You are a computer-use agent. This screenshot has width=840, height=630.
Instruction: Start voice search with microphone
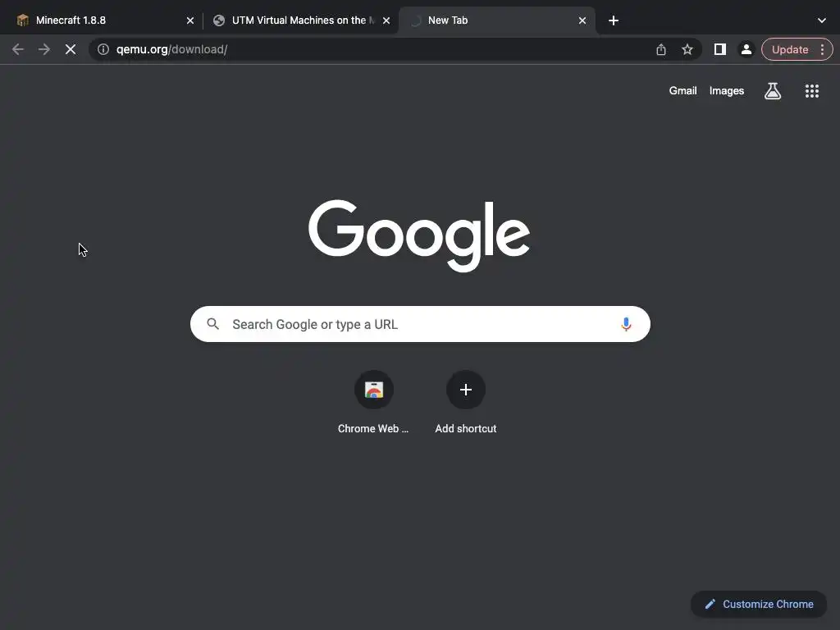click(x=626, y=324)
